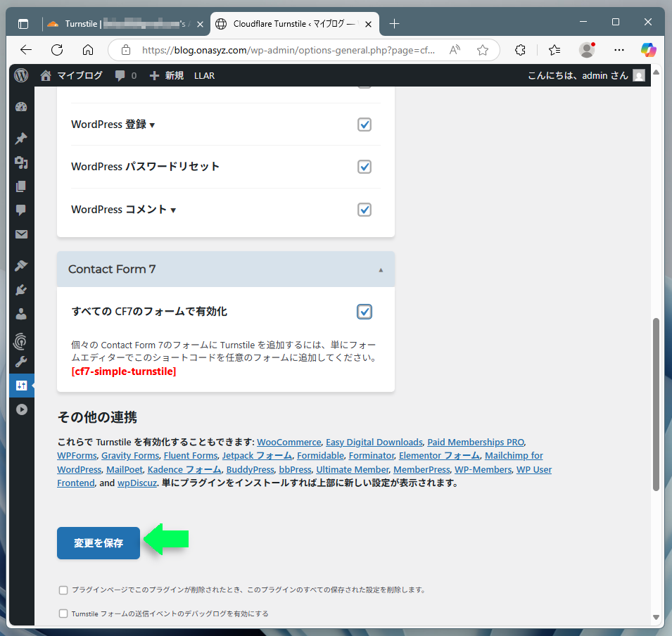
Task: Start Read aloud in address bar
Action: (x=455, y=50)
